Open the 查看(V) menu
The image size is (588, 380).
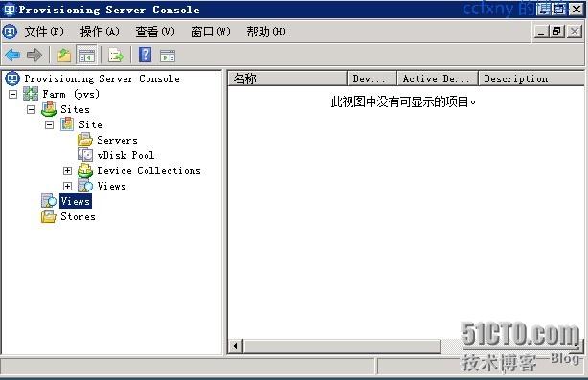(x=155, y=32)
